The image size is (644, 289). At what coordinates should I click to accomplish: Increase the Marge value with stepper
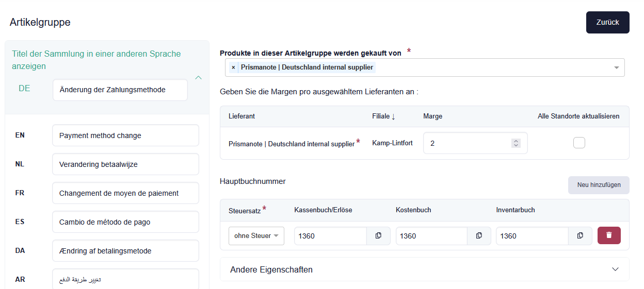pos(516,141)
